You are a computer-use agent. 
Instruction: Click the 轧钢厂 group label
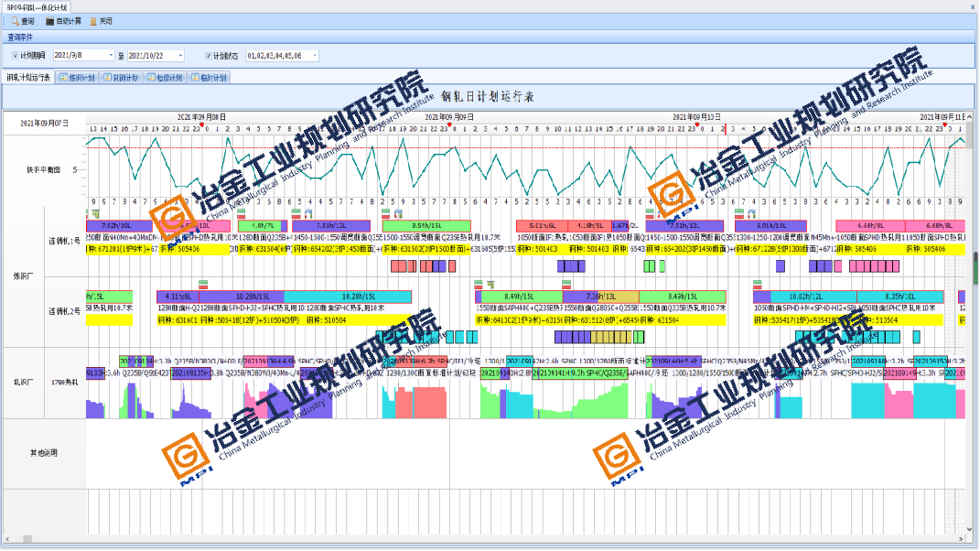24,383
